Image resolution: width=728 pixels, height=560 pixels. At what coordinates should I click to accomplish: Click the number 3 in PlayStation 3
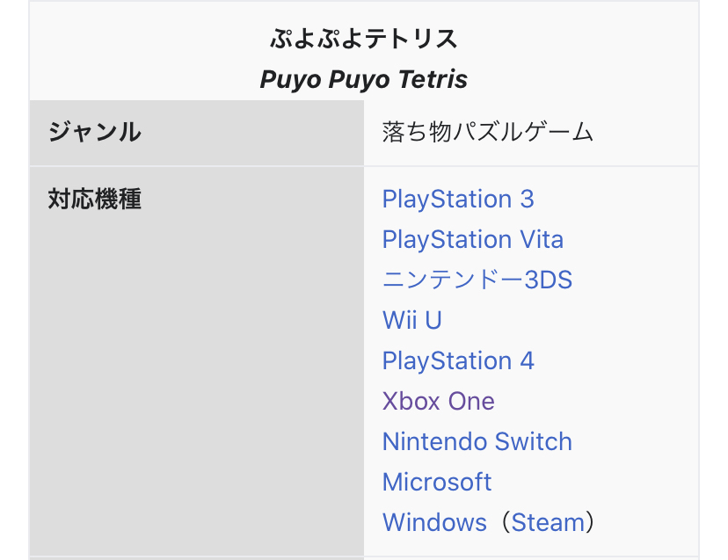click(527, 200)
